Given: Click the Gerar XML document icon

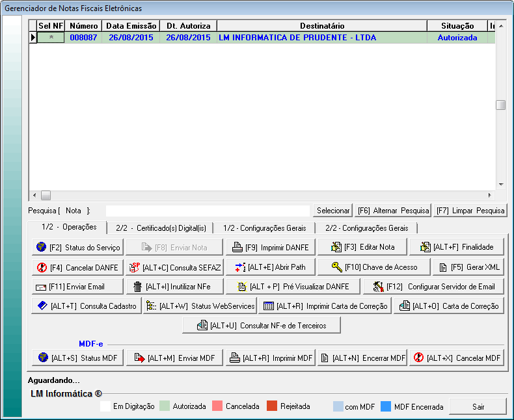Looking at the screenshot, I should click(x=443, y=267).
